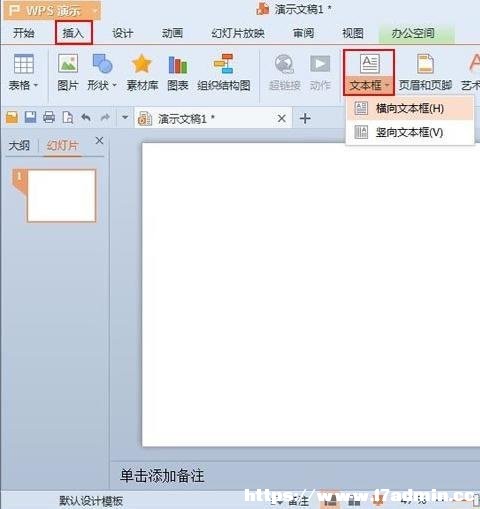Switch to the 设计 ribbon tab
480x509 pixels.
123,33
